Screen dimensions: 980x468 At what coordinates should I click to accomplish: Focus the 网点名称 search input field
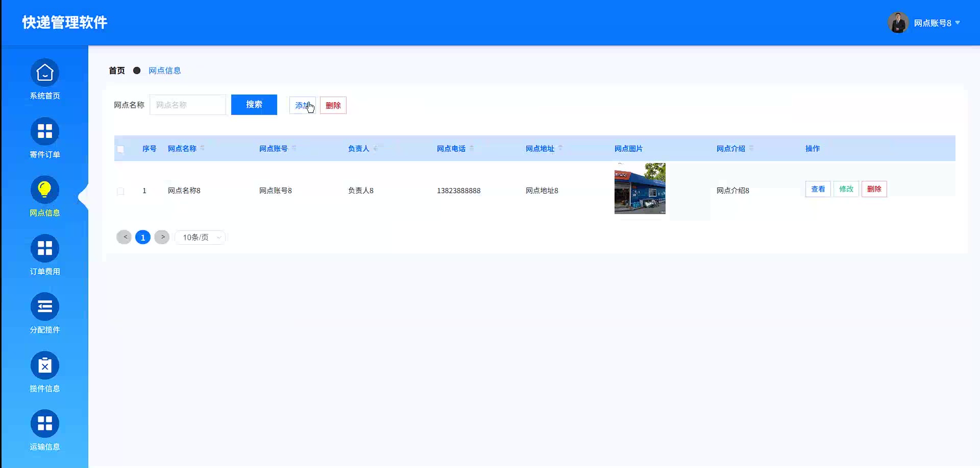point(188,105)
